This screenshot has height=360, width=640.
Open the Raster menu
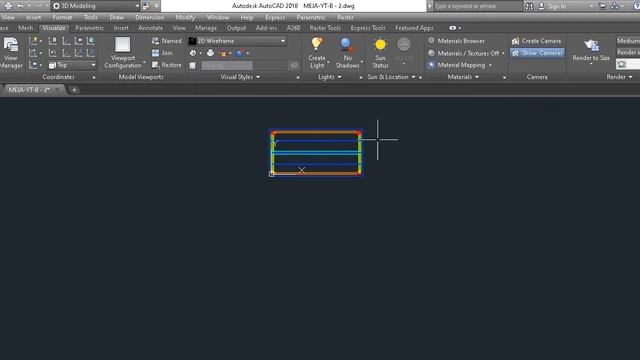coord(345,18)
